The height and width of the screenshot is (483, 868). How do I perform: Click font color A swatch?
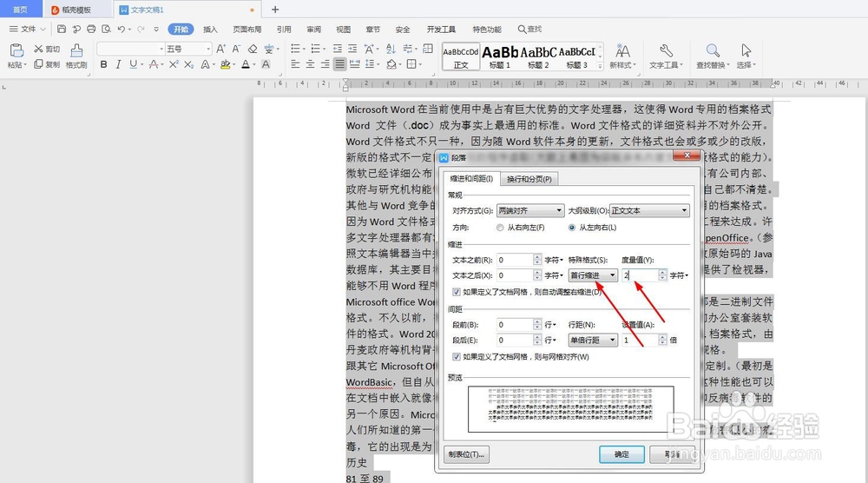click(x=246, y=64)
